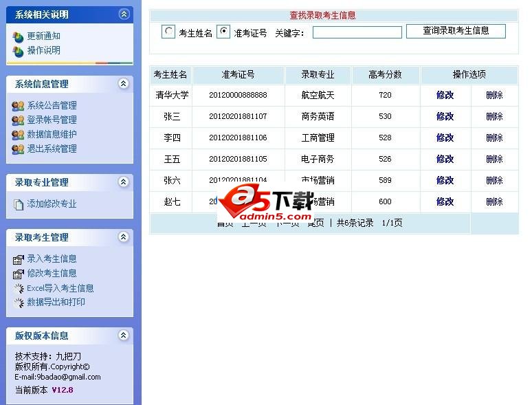Open the 更新通知 menu link
532x405 pixels.
click(x=44, y=36)
